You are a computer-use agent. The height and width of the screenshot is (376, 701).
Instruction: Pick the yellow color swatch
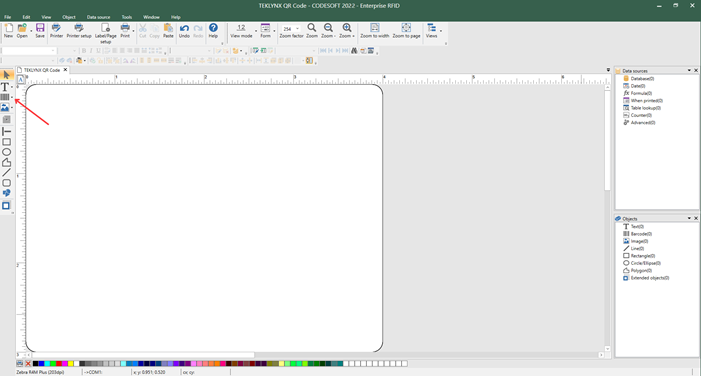[71, 363]
